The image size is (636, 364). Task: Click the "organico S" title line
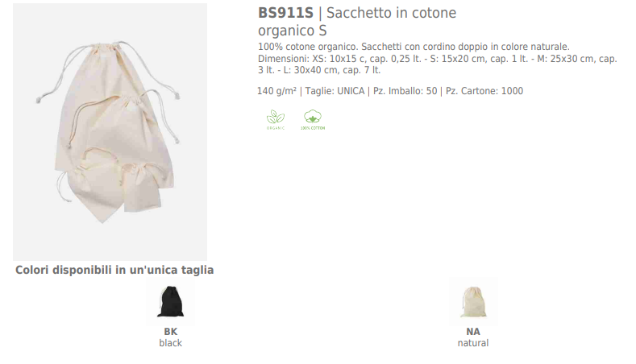click(x=292, y=31)
